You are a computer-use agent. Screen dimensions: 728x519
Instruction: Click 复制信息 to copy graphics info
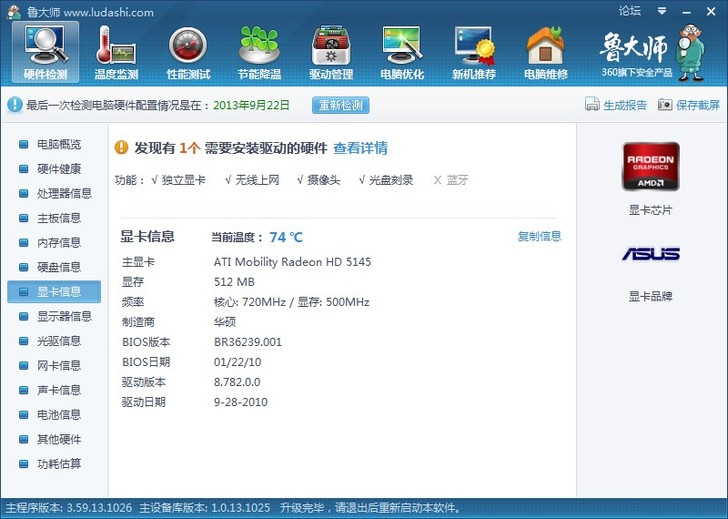[x=540, y=236]
